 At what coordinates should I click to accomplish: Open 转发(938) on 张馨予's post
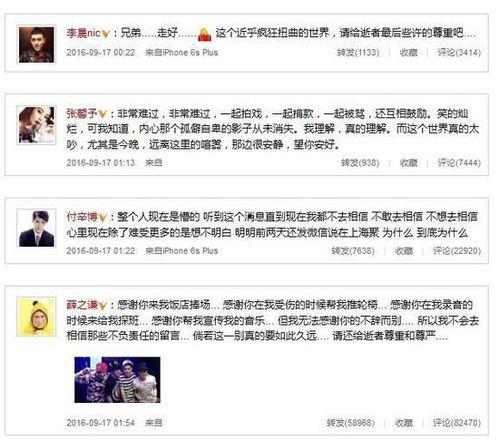(x=360, y=163)
